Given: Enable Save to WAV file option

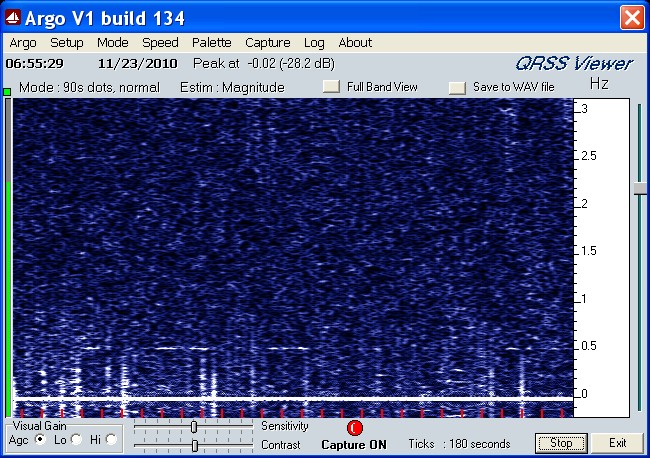Looking at the screenshot, I should click(457, 87).
